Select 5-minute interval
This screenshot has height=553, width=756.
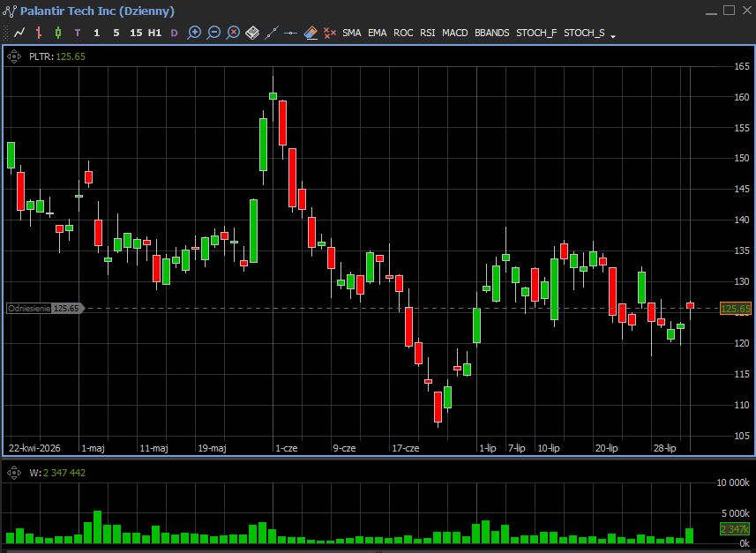[x=116, y=33]
